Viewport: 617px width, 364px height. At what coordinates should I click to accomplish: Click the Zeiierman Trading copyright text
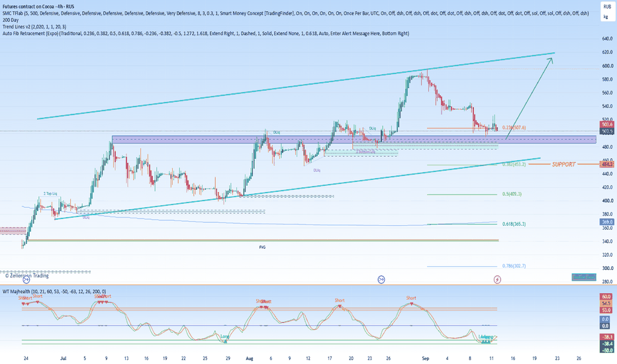tap(26, 275)
